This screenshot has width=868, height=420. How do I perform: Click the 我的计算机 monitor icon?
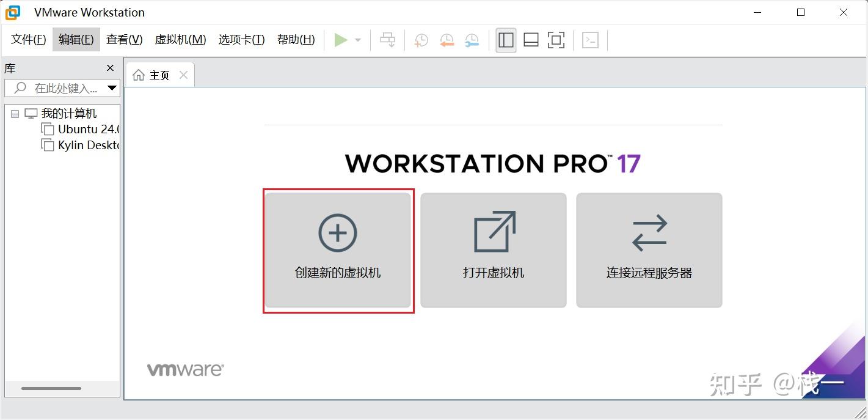pyautogui.click(x=31, y=114)
